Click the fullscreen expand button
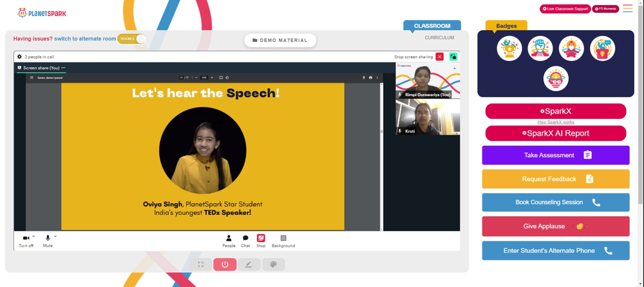The height and width of the screenshot is (287, 644). 200,264
